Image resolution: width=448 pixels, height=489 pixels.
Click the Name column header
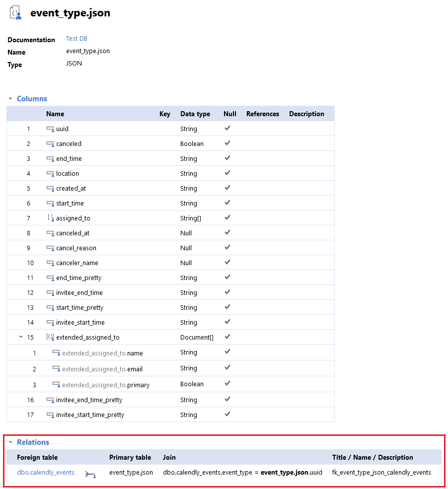click(x=55, y=114)
